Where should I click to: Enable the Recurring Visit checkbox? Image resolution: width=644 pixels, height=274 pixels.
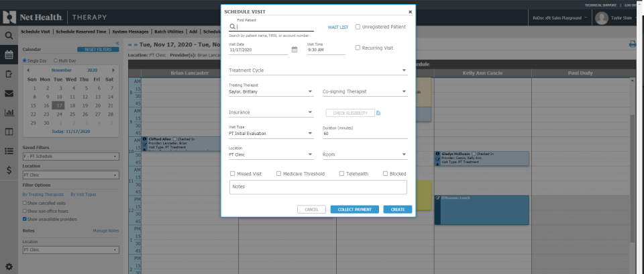[358, 48]
